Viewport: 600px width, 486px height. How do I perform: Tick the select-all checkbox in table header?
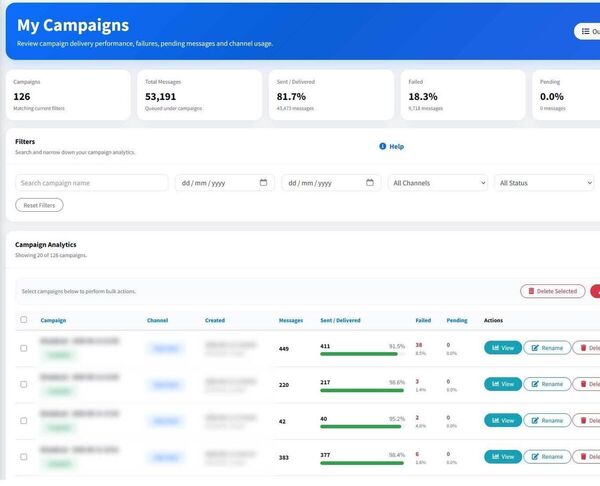[24, 320]
